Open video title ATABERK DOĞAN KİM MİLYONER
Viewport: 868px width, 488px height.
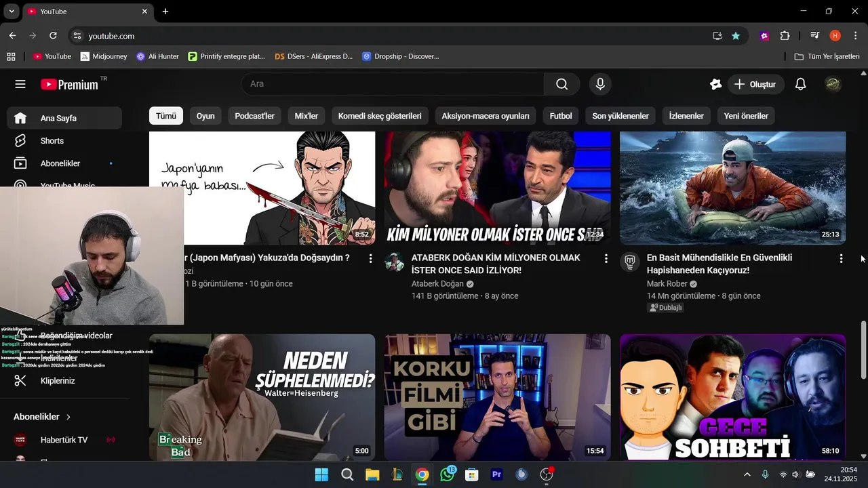(496, 264)
